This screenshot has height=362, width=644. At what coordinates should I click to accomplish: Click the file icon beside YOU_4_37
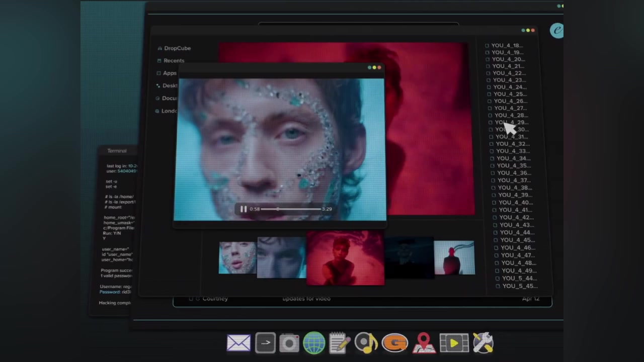pyautogui.click(x=494, y=180)
